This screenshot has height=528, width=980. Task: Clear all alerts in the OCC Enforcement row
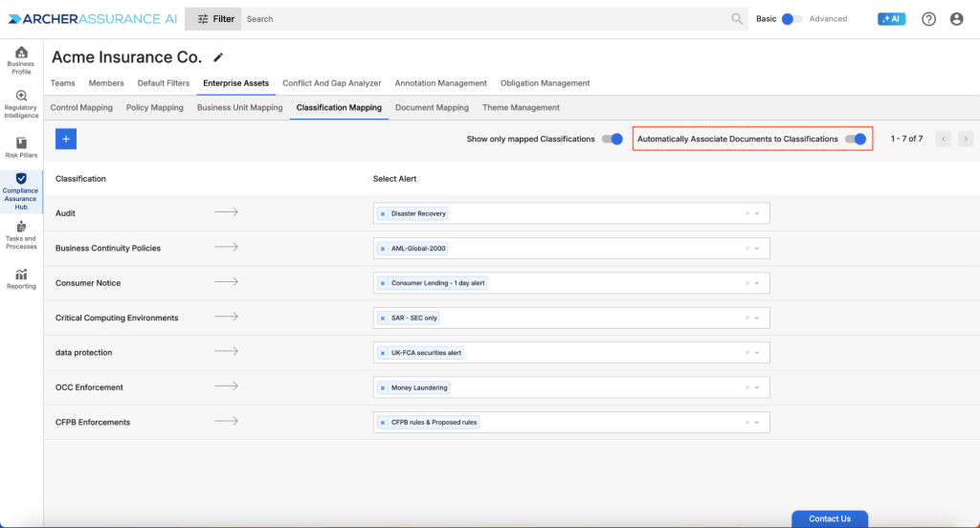click(746, 388)
